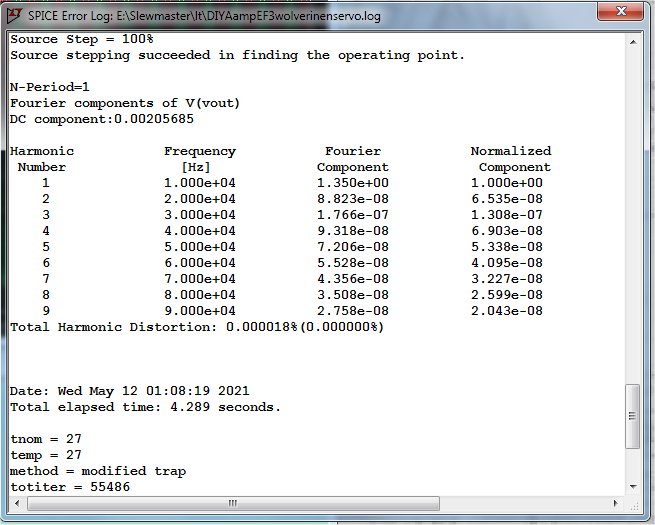
Task: Click 'DC component:0.00205685' line
Action: point(102,119)
